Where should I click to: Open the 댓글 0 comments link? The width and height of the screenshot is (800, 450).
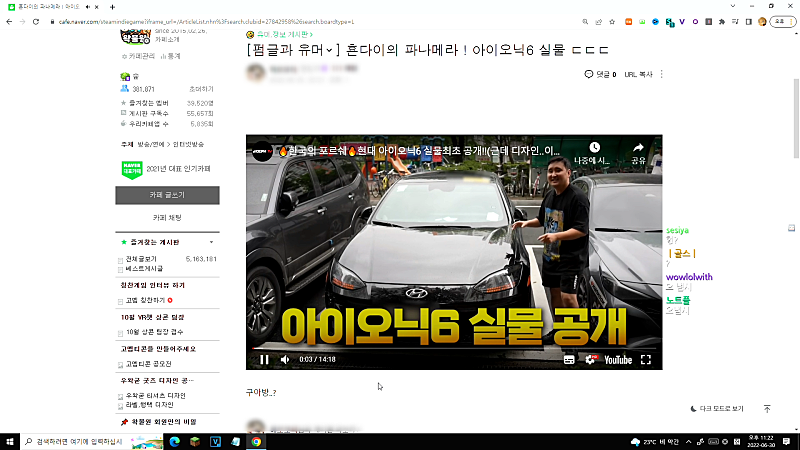click(x=601, y=74)
